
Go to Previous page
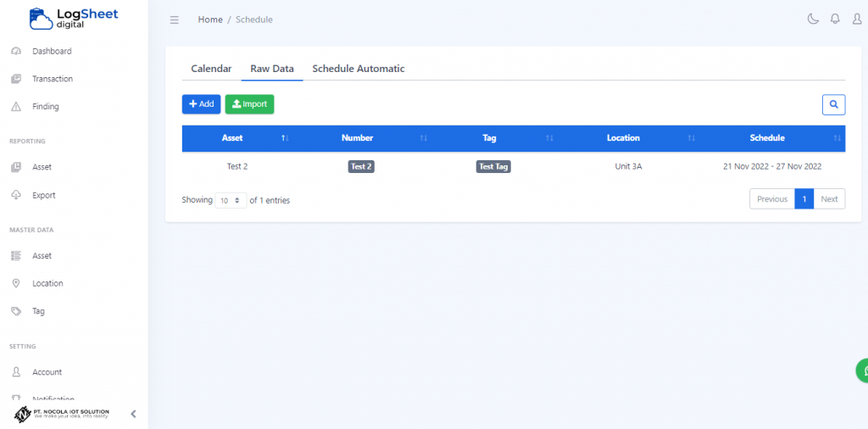[x=772, y=199]
